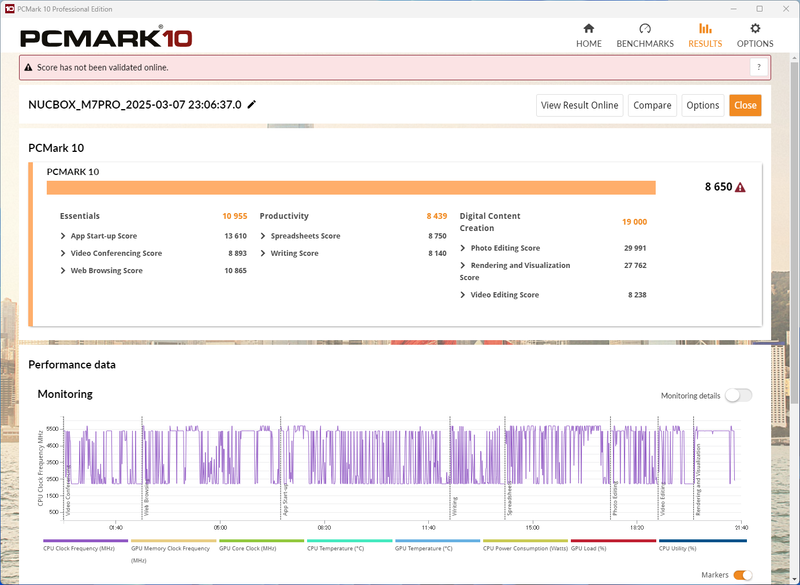Switch to the Home tab
Viewport: 800px width, 585px height.
[x=589, y=36]
